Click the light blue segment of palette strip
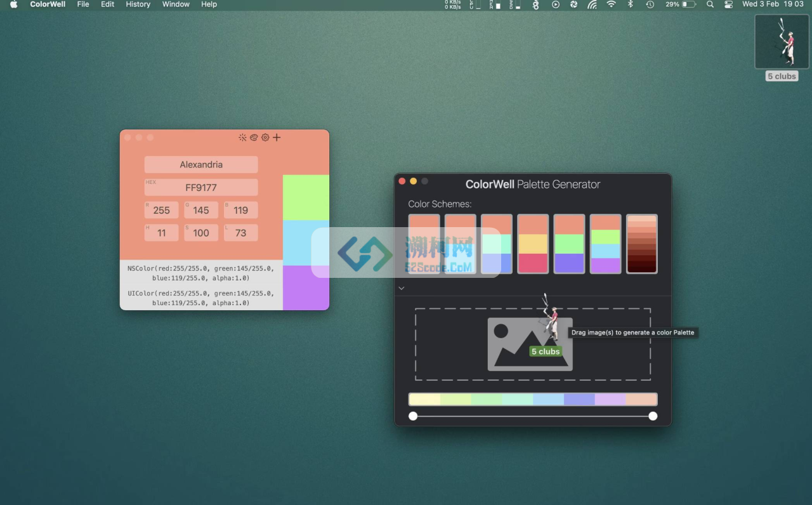The height and width of the screenshot is (505, 812). [549, 399]
